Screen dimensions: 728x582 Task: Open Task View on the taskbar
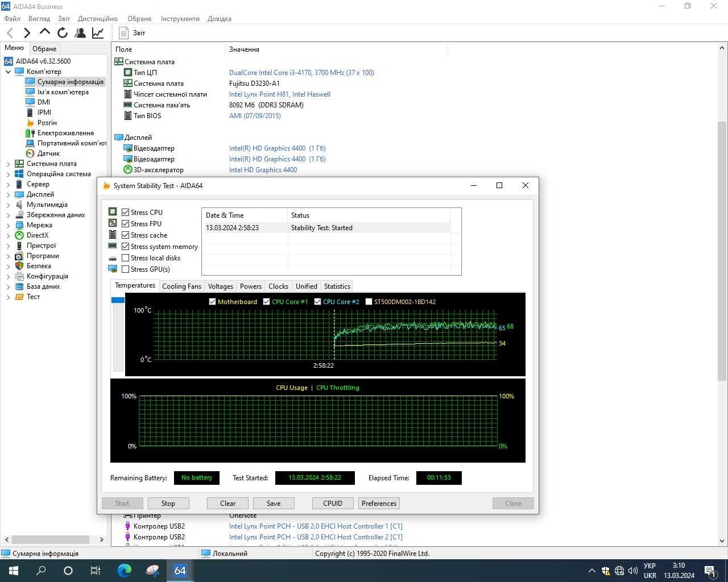point(96,571)
